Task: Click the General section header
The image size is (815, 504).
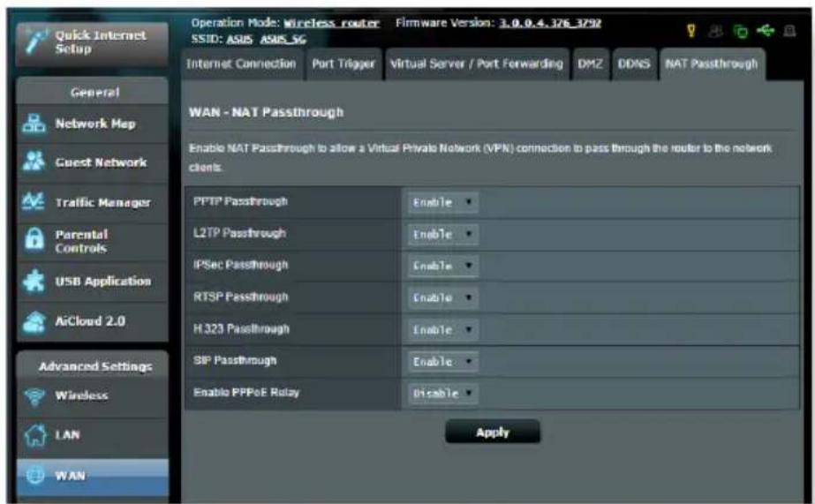Action: [93, 92]
